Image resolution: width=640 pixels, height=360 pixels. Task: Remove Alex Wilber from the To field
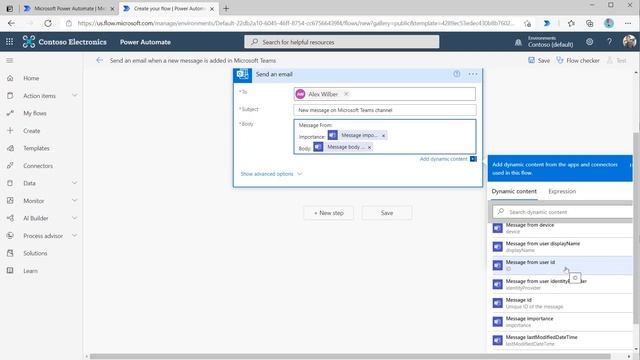click(x=346, y=94)
